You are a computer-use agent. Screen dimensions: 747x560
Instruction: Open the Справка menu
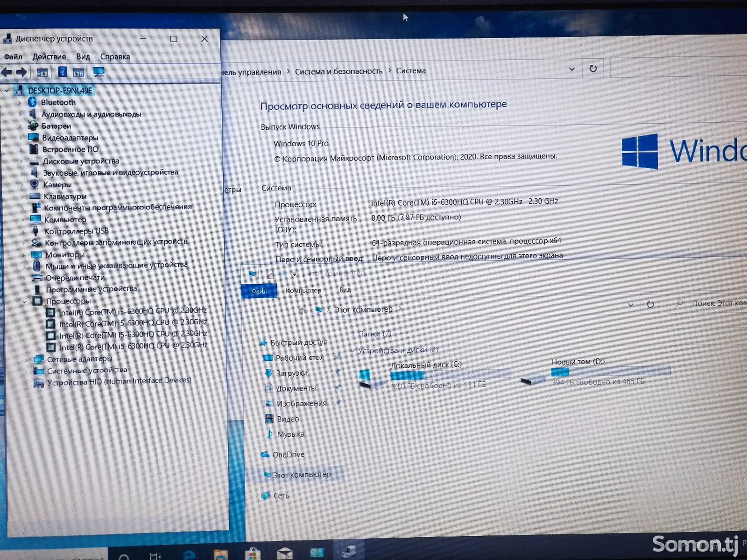115,56
